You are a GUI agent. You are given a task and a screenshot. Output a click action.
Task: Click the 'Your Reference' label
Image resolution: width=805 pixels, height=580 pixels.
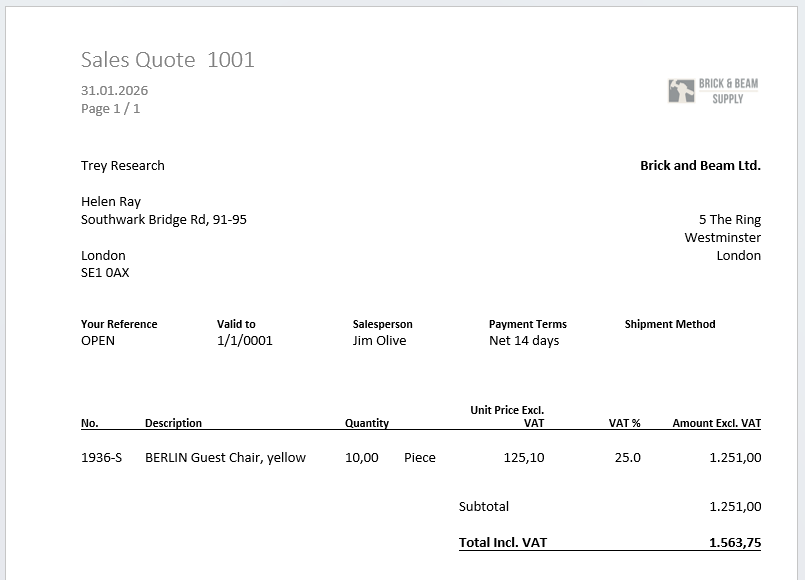click(119, 324)
